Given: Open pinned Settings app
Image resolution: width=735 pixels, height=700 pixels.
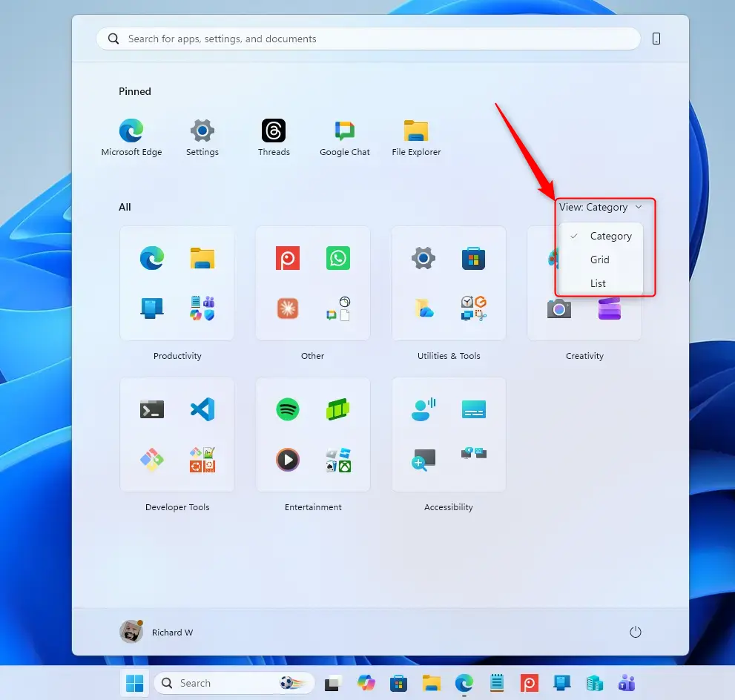Looking at the screenshot, I should [x=202, y=137].
